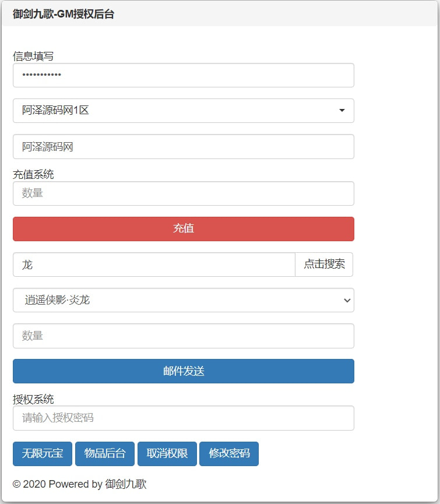The width and height of the screenshot is (440, 504).
Task: Click the 阿泽源码网 role name text field
Action: coord(183,147)
